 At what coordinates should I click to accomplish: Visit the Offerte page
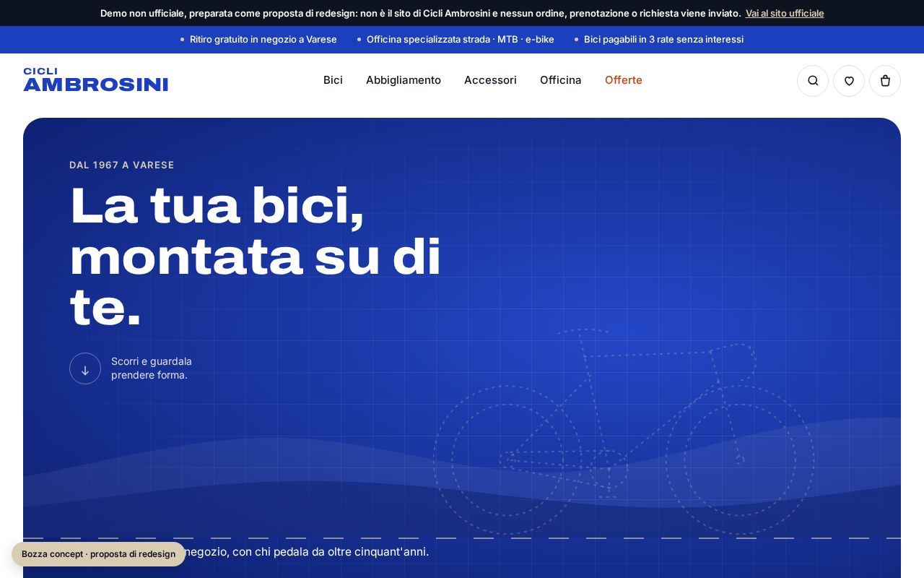pos(624,80)
